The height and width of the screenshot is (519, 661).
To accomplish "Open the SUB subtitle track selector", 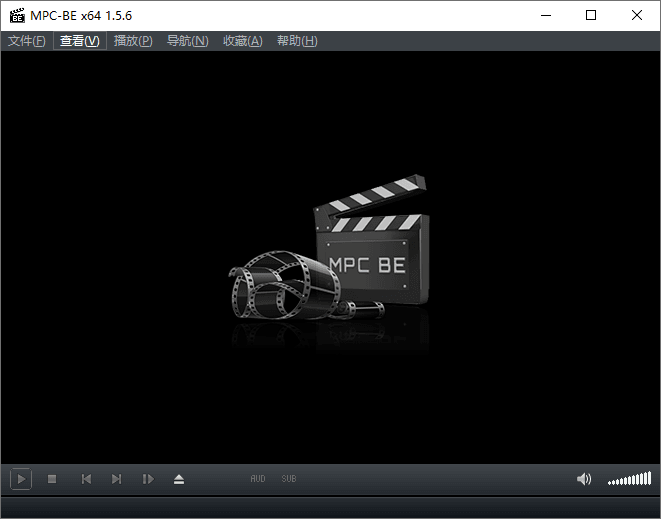I will point(289,479).
